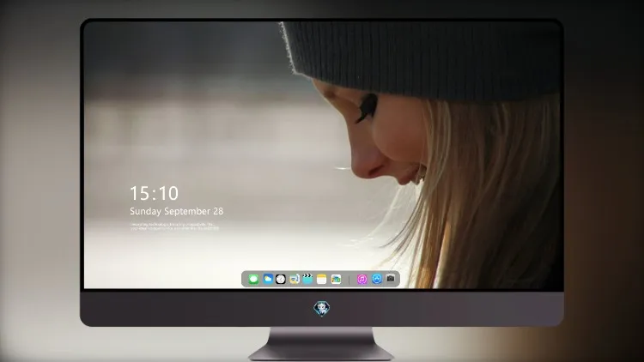Open the Mail stamp icon in dock
644x362 pixels.
[x=294, y=279]
